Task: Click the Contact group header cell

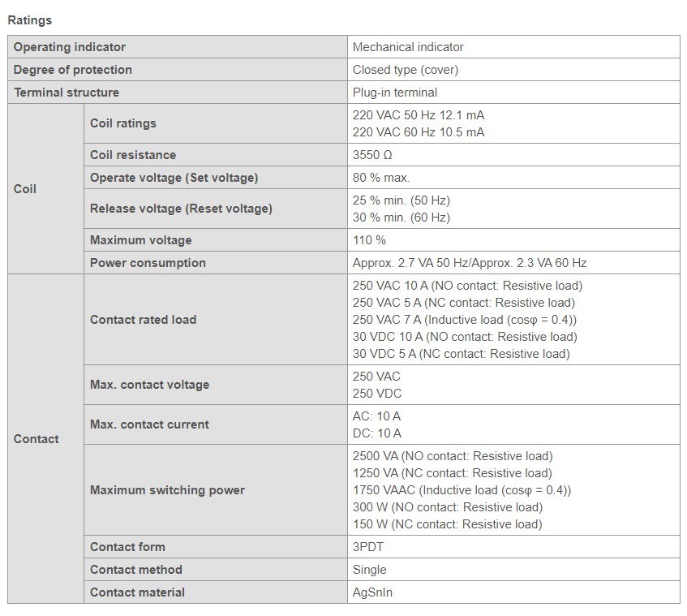Action: pyautogui.click(x=36, y=439)
